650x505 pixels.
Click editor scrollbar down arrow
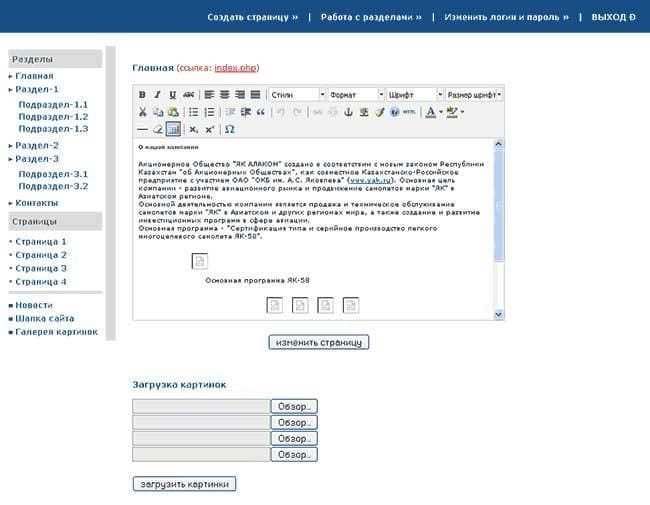pos(499,315)
